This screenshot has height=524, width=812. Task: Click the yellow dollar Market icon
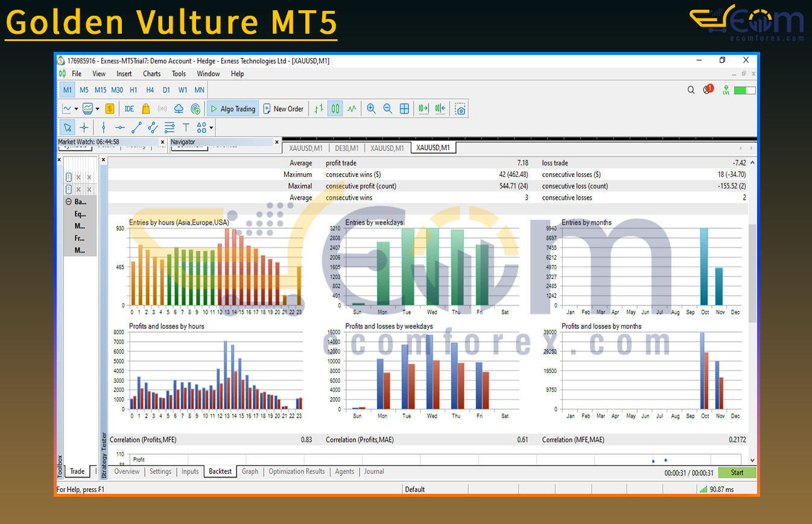tap(110, 109)
